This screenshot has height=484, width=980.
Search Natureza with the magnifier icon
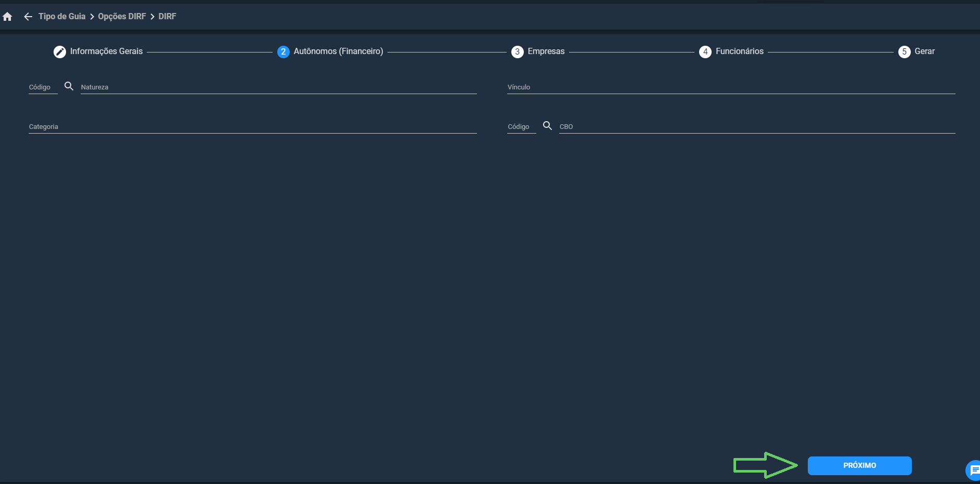(x=69, y=86)
